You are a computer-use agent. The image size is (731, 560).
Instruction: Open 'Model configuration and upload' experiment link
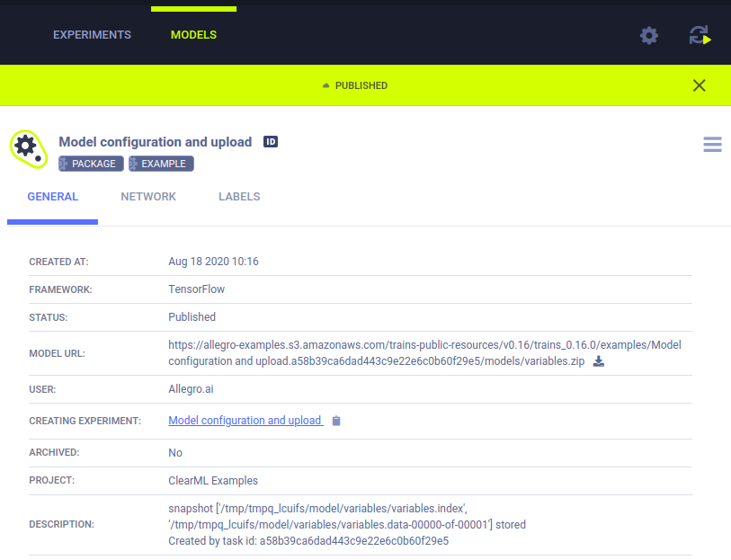(x=245, y=421)
